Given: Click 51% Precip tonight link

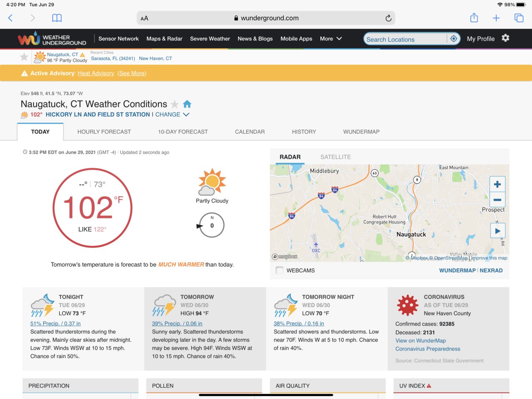Looking at the screenshot, I should point(55,324).
